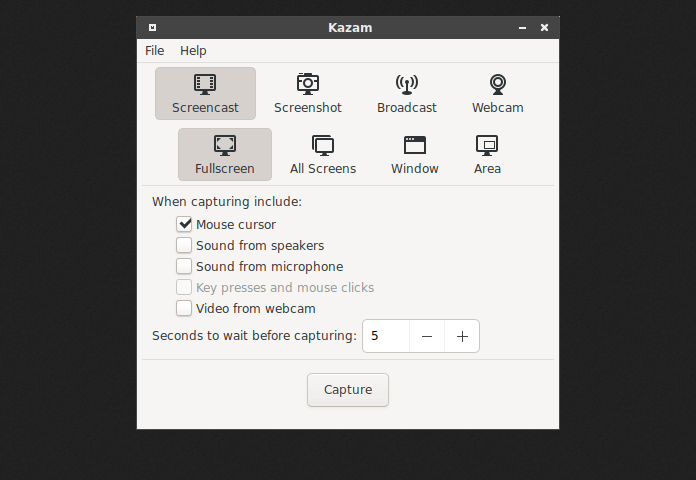Viewport: 696px width, 480px height.
Task: Open the File menu
Action: click(154, 51)
